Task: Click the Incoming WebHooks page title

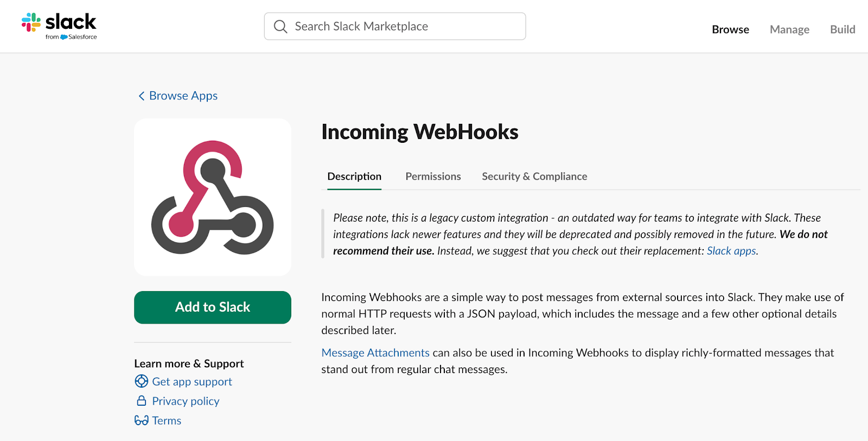Action: coord(420,132)
